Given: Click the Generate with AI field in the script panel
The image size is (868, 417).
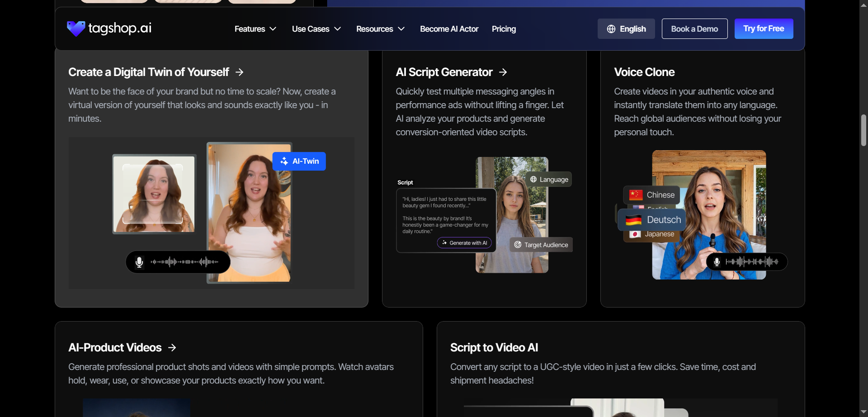Looking at the screenshot, I should point(464,242).
